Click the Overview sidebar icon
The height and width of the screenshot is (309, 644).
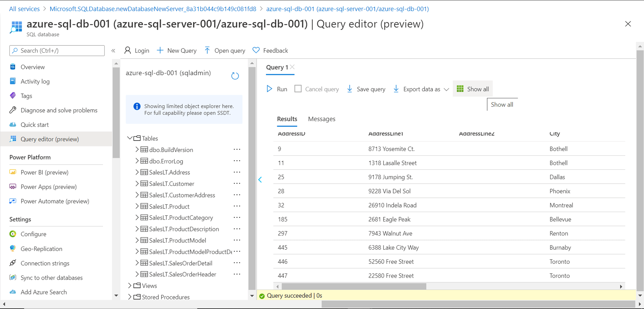click(13, 67)
